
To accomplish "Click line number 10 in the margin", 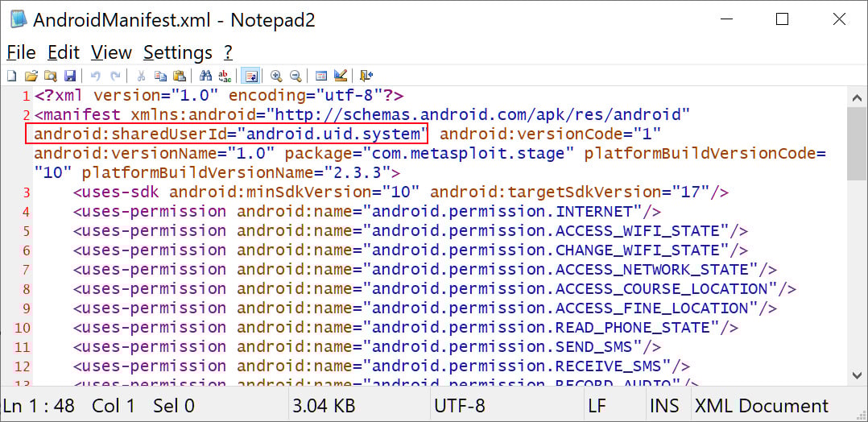I will coord(23,328).
